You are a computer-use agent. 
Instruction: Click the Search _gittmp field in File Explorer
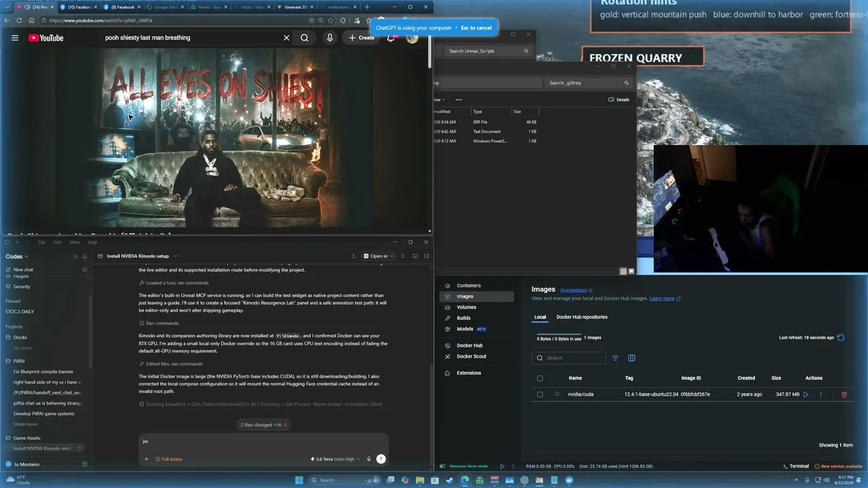click(589, 83)
